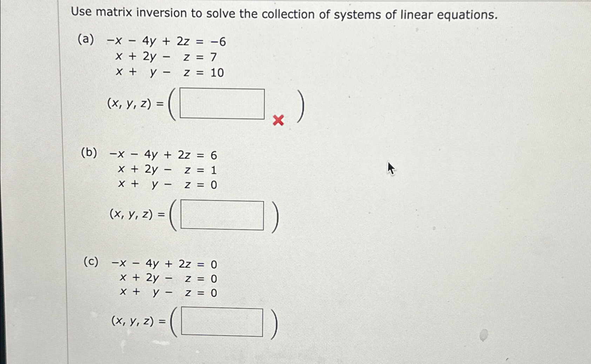
Task: Select the equation x + 2y - z = 1
Action: coord(167,170)
